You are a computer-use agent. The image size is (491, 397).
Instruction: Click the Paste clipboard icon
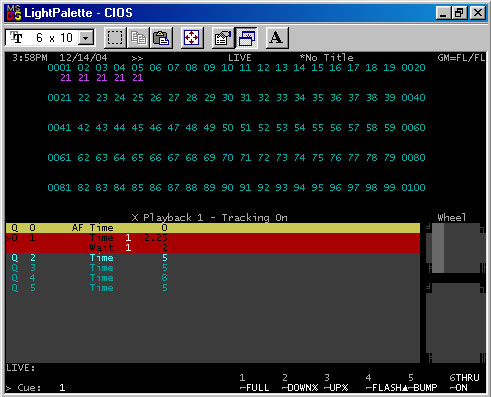click(161, 38)
